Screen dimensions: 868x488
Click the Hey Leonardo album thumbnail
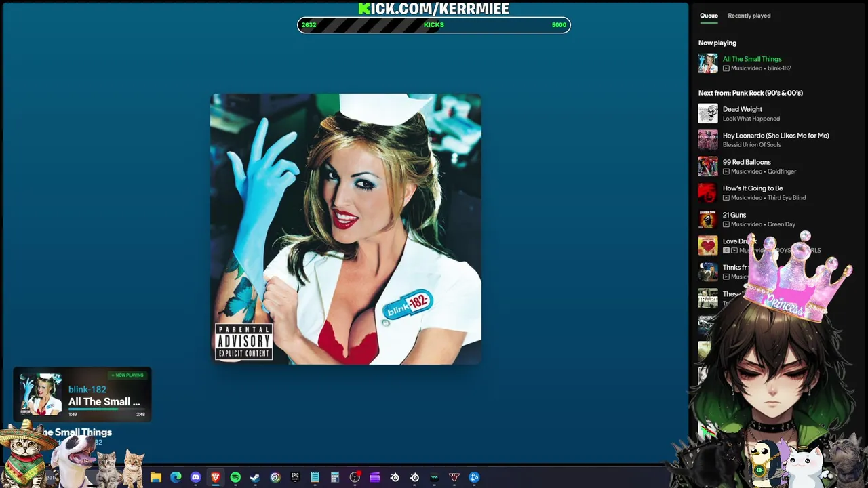click(x=708, y=140)
